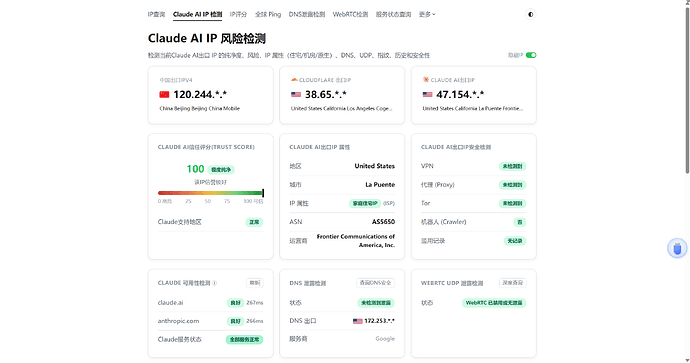Click the 查看DNS安全 button
The height and width of the screenshot is (363, 690).
pos(375,283)
